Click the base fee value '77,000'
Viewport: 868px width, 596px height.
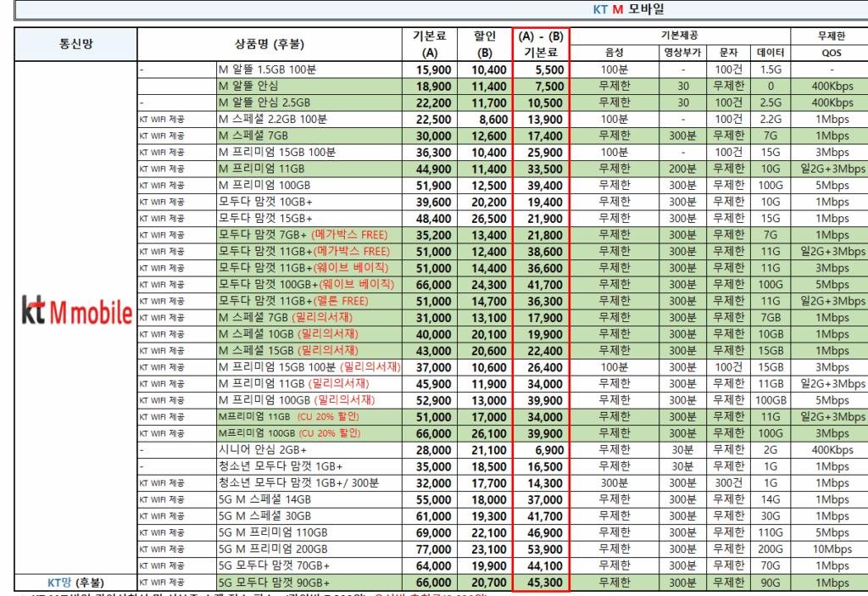click(x=433, y=549)
